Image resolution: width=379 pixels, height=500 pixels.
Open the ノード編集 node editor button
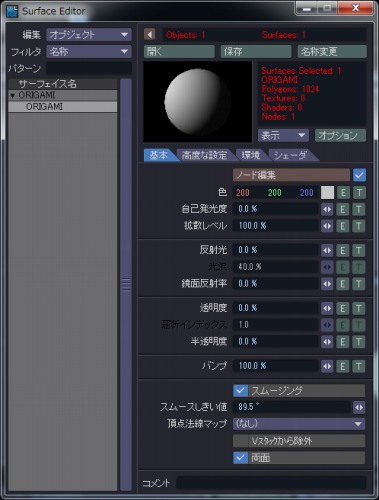coord(291,175)
